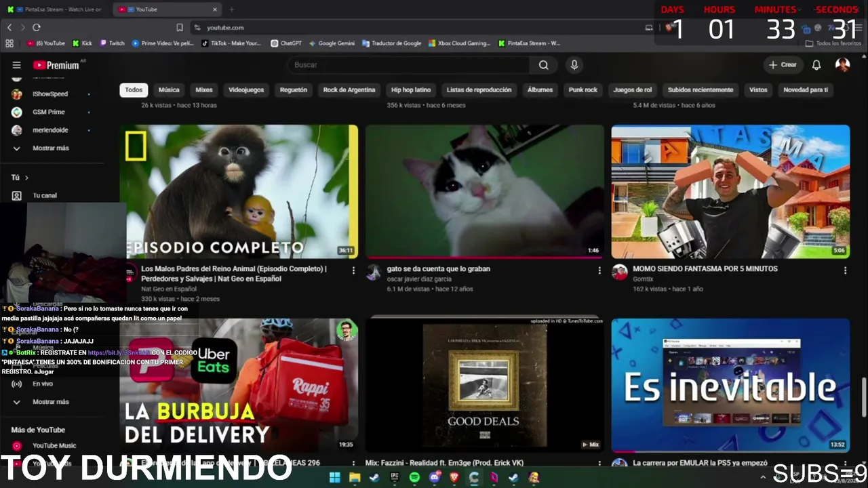Play La Burbuja del Delivery thumbnail

239,385
